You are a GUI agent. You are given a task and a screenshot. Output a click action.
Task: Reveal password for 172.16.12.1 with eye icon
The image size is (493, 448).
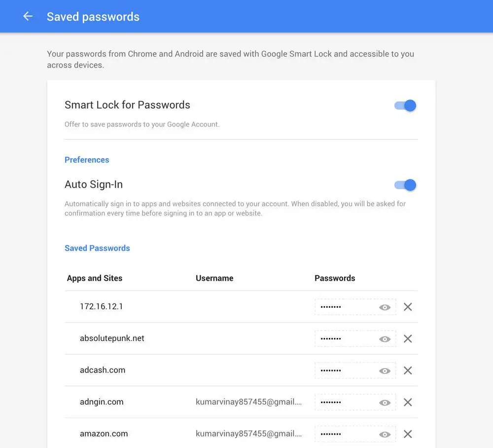(385, 307)
